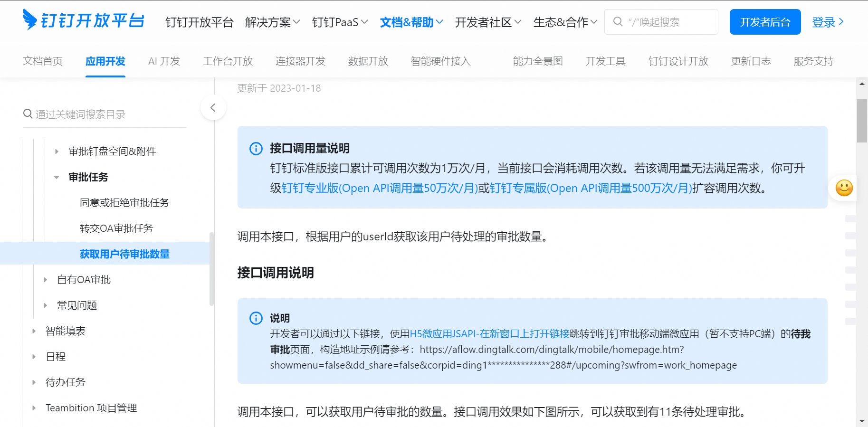868x427 pixels.
Task: Open the H5微应用JSAPI-在新窗口上打开链接 link
Action: [x=489, y=334]
